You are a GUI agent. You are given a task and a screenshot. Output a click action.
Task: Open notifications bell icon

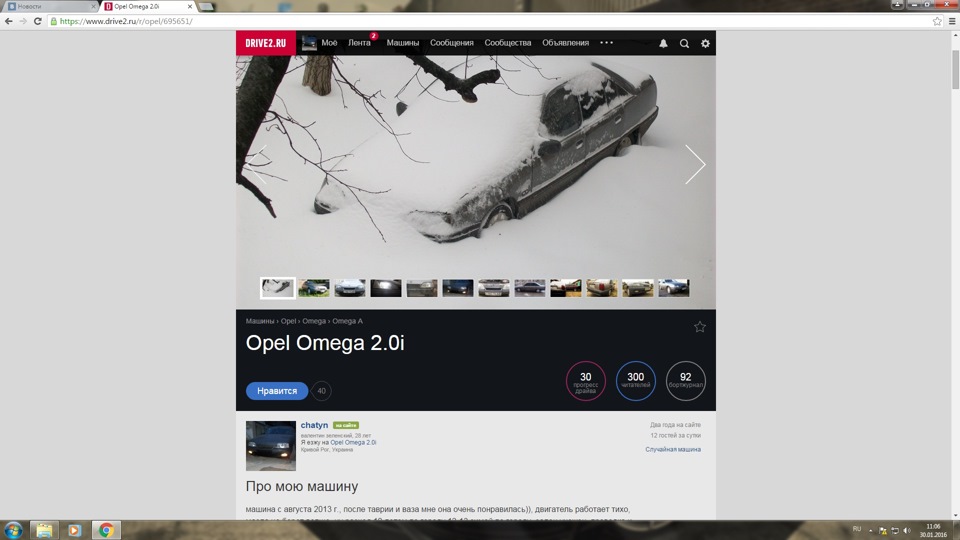click(663, 43)
